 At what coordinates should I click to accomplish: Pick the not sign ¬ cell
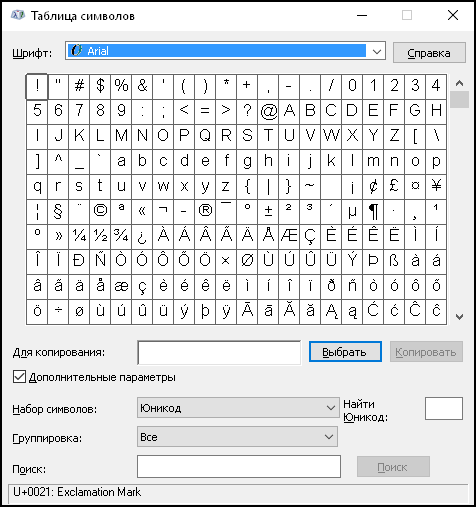click(163, 212)
